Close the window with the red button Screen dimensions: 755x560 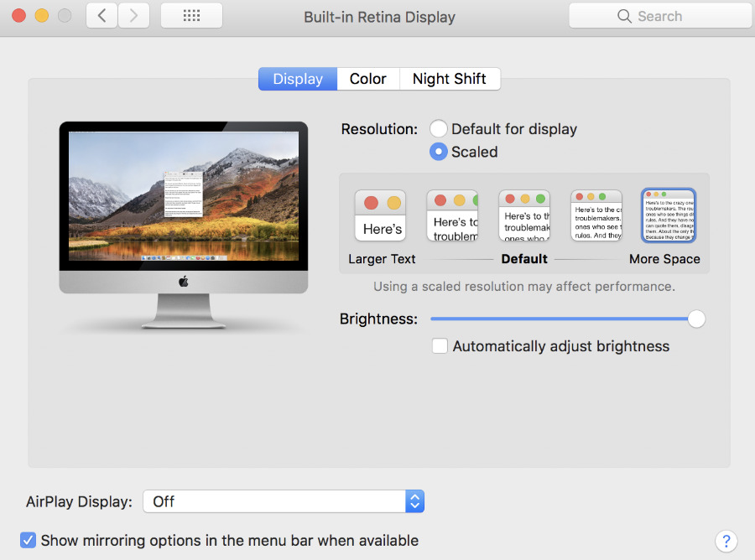pyautogui.click(x=18, y=16)
